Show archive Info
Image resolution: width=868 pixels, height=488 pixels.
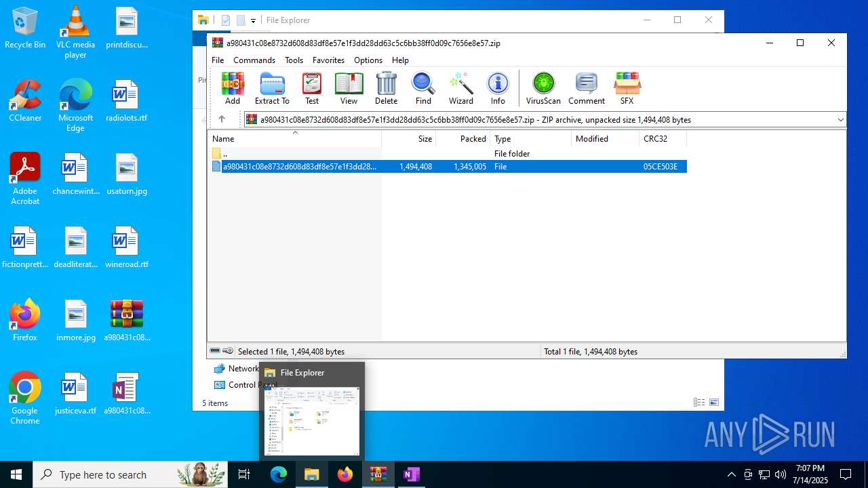(x=498, y=89)
